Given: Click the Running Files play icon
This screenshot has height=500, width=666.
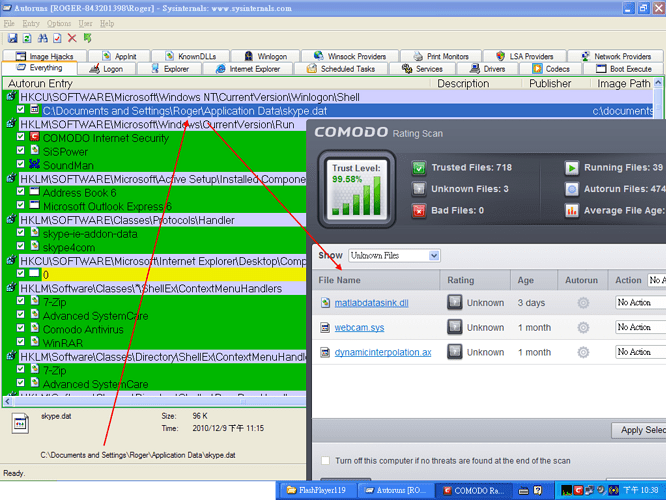Looking at the screenshot, I should point(572,168).
